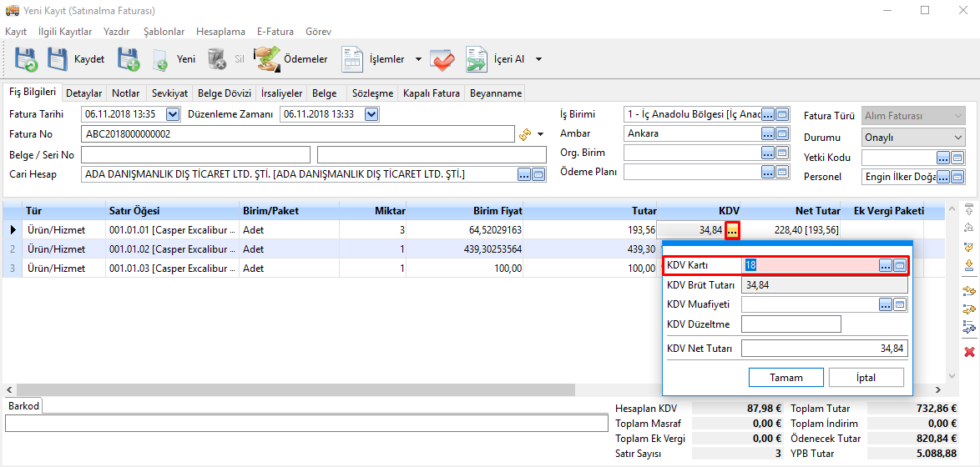Click the red checkmark approve icon
The width and height of the screenshot is (980, 467).
tap(442, 59)
